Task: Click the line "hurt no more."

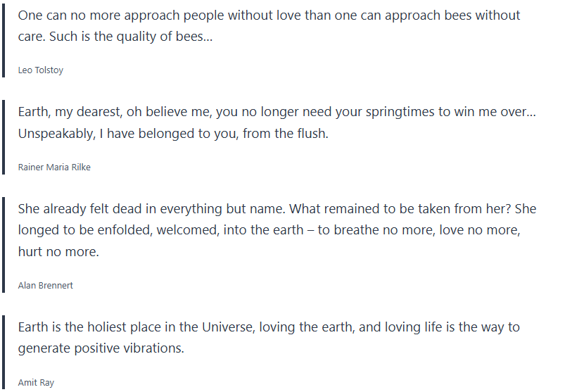Action: 58,252
